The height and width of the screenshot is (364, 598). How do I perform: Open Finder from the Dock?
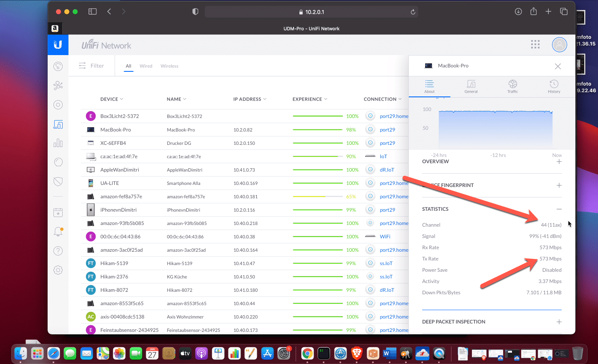(x=21, y=354)
